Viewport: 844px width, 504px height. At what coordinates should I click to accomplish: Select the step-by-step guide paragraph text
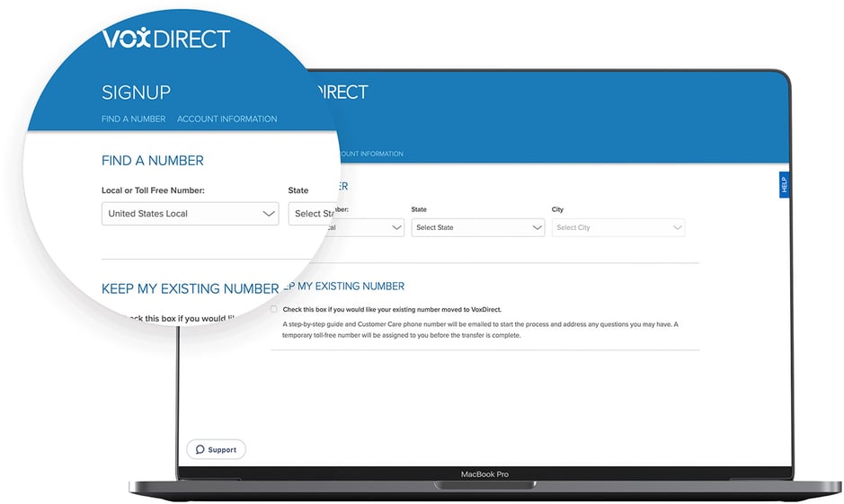click(x=480, y=330)
